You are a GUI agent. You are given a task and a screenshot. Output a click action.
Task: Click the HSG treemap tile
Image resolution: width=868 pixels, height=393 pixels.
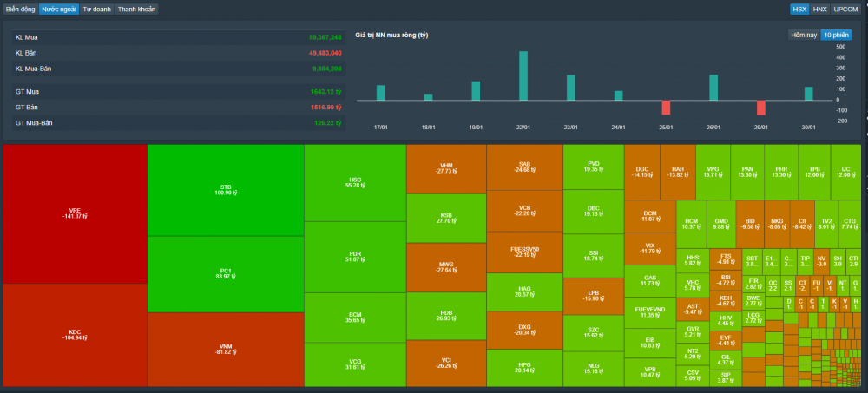pyautogui.click(x=355, y=183)
